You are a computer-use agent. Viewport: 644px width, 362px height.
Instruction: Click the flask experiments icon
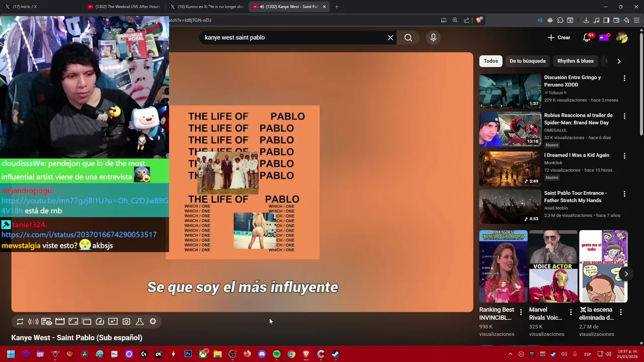[140, 322]
